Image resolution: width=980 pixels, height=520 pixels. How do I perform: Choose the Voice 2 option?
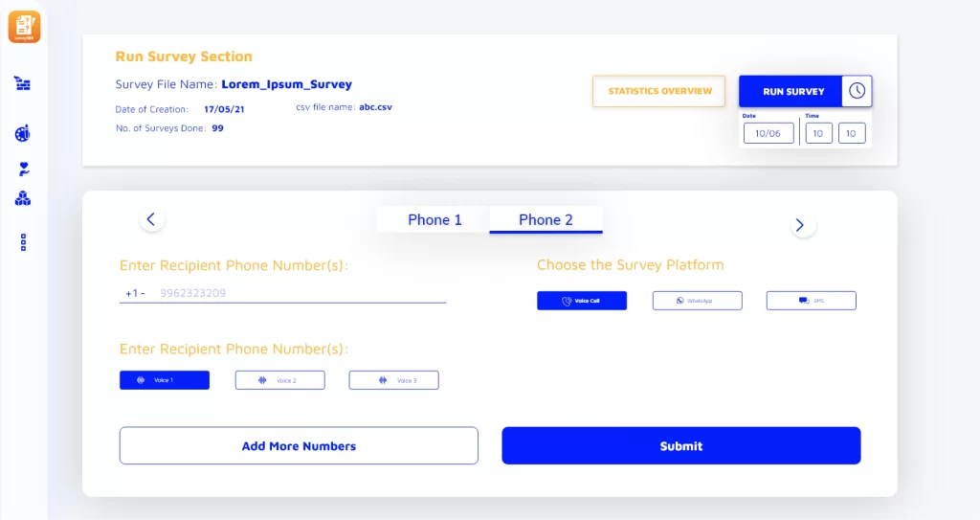point(280,380)
